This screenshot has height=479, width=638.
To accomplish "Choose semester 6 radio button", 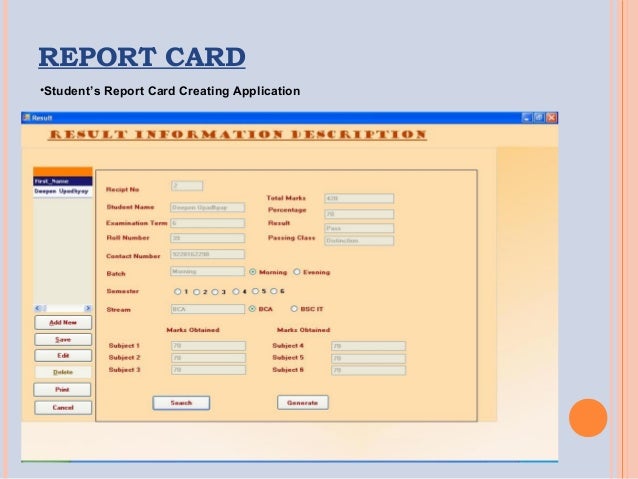I will click(274, 291).
